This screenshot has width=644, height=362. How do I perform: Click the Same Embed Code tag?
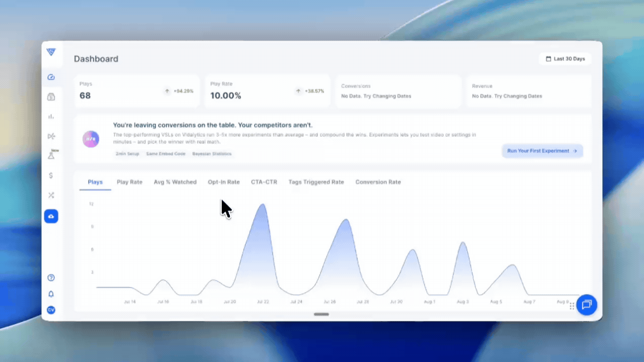tap(166, 154)
